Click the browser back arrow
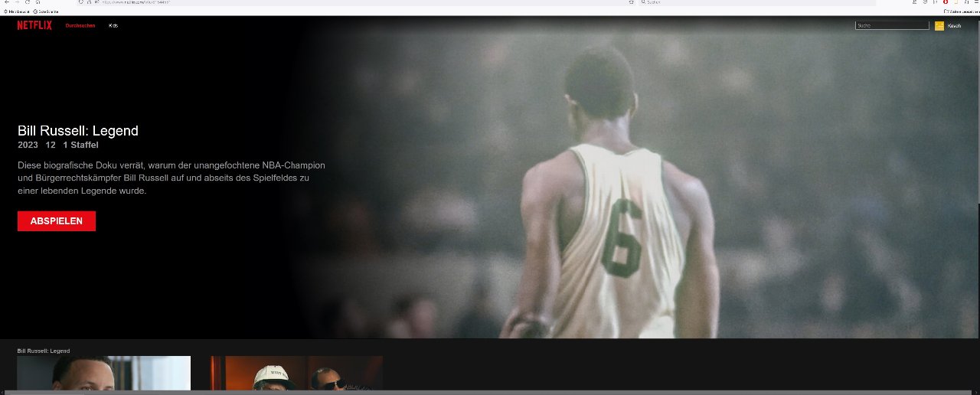Viewport: 980px width, 395px height. point(7,2)
